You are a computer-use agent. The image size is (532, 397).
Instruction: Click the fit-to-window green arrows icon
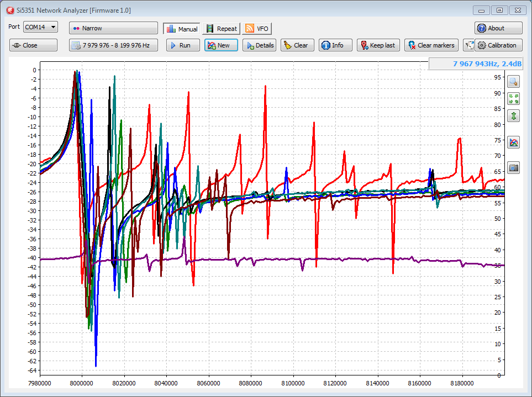(x=514, y=99)
